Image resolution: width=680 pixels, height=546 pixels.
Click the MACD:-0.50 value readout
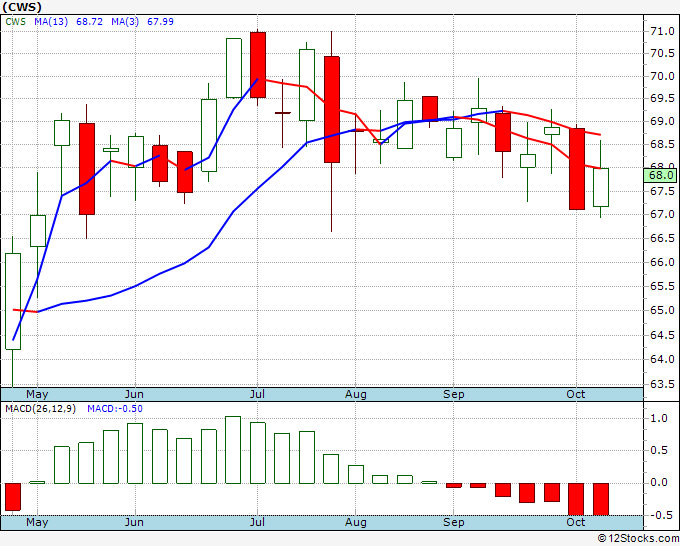(x=115, y=409)
